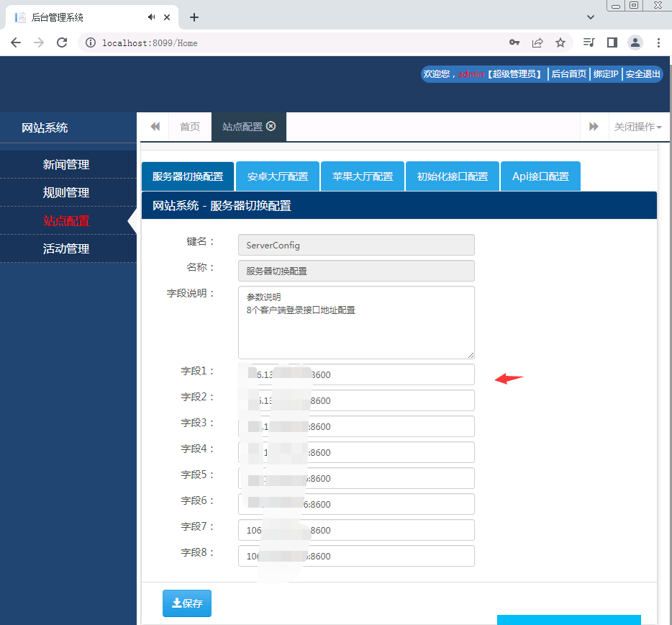
Task: Close the 后台管理系统 browser tab
Action: 167,17
